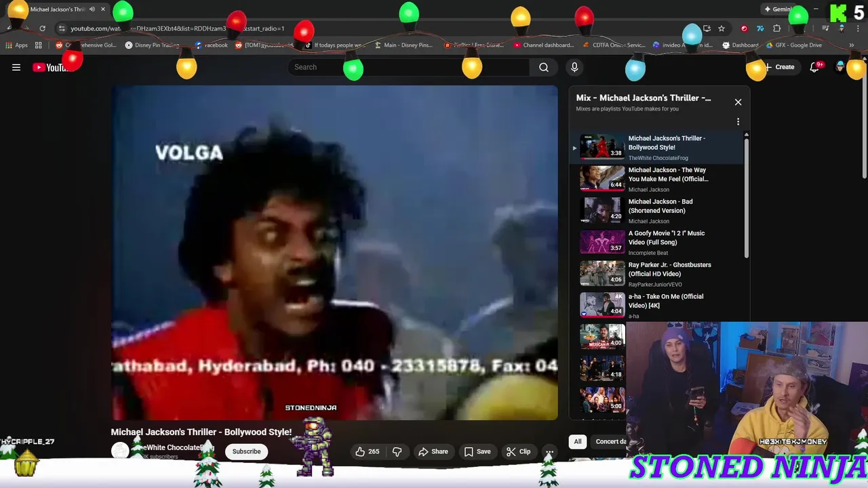Open the Chrome three-dot menu
The height and width of the screenshot is (488, 868).
(x=858, y=28)
